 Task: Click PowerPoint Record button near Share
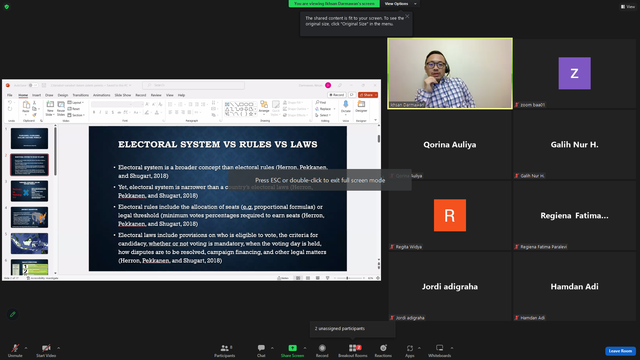337,95
